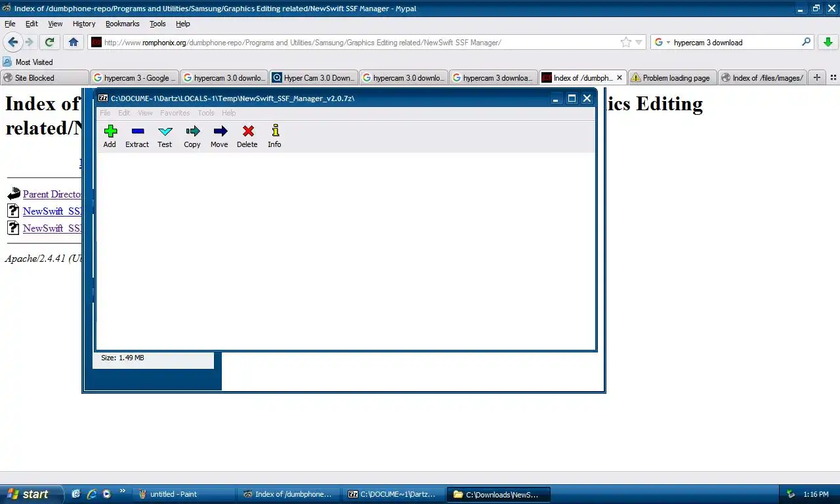Switch to the Site Blocked tab
The width and height of the screenshot is (840, 504).
(x=45, y=77)
